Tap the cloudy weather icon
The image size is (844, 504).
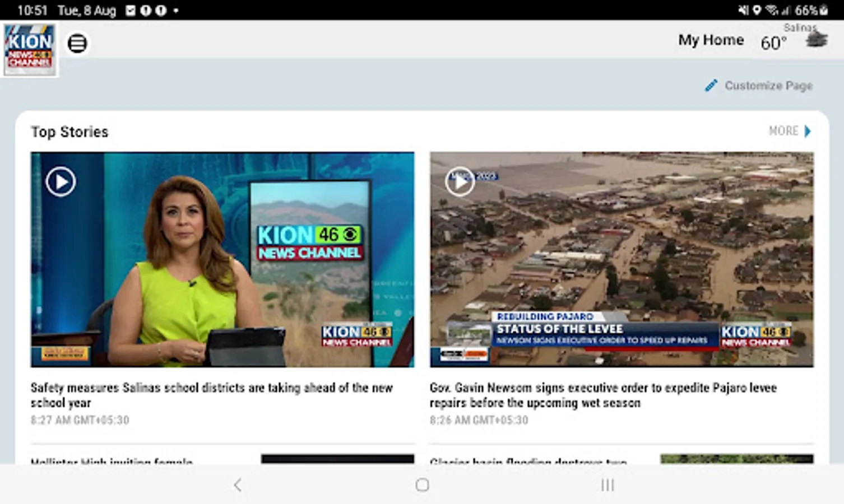click(816, 40)
